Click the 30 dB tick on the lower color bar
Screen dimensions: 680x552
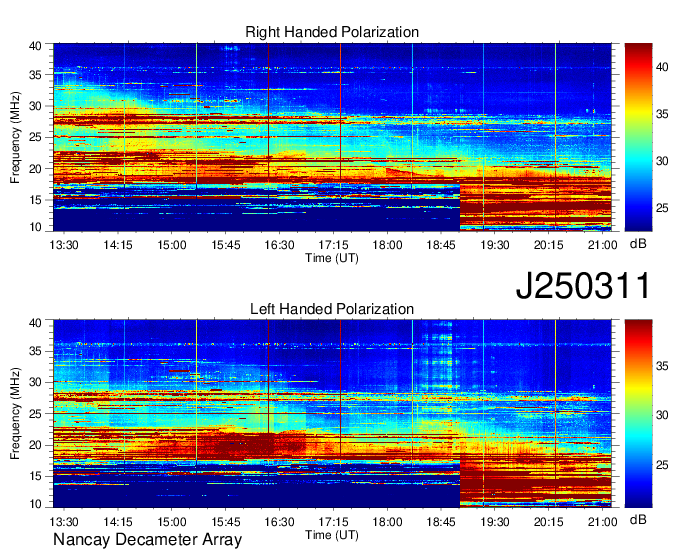pos(662,415)
